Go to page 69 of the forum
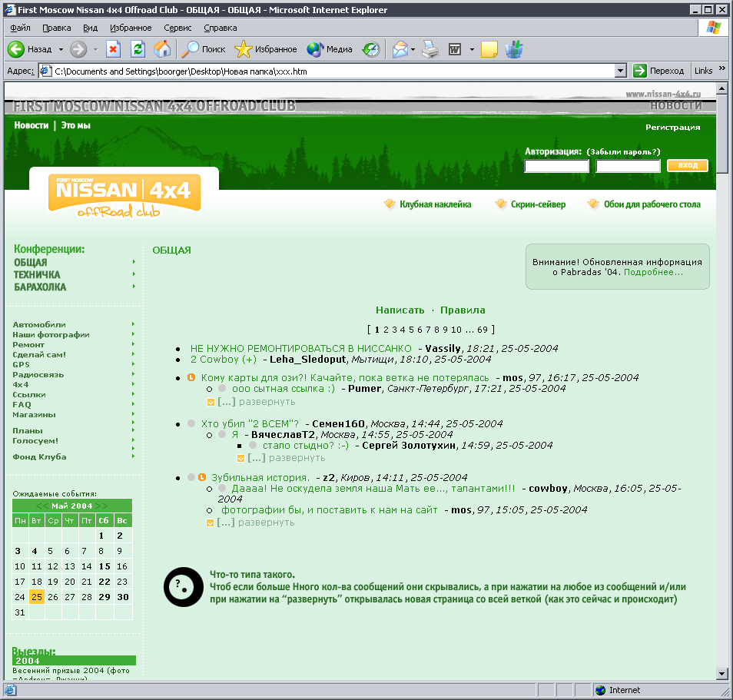This screenshot has height=700, width=733. [x=483, y=330]
